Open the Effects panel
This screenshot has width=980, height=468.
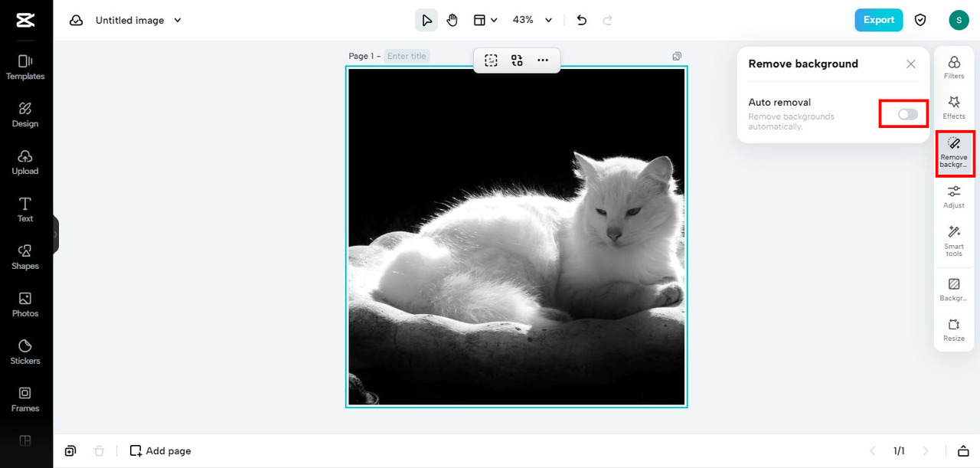(954, 107)
